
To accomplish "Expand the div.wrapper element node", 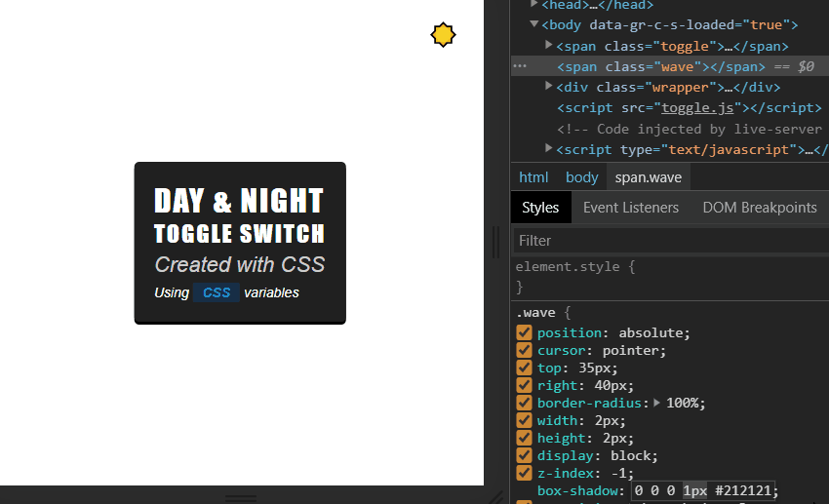I will [x=549, y=87].
